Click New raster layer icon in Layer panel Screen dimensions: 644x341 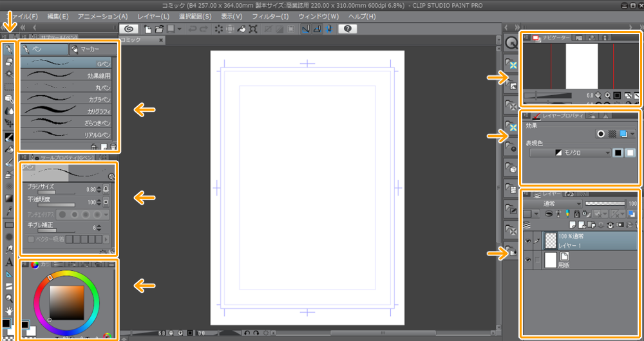[x=573, y=225]
